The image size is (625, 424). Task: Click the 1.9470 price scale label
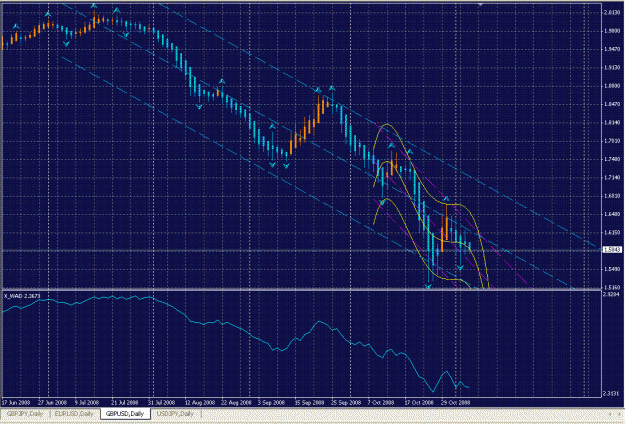click(611, 49)
